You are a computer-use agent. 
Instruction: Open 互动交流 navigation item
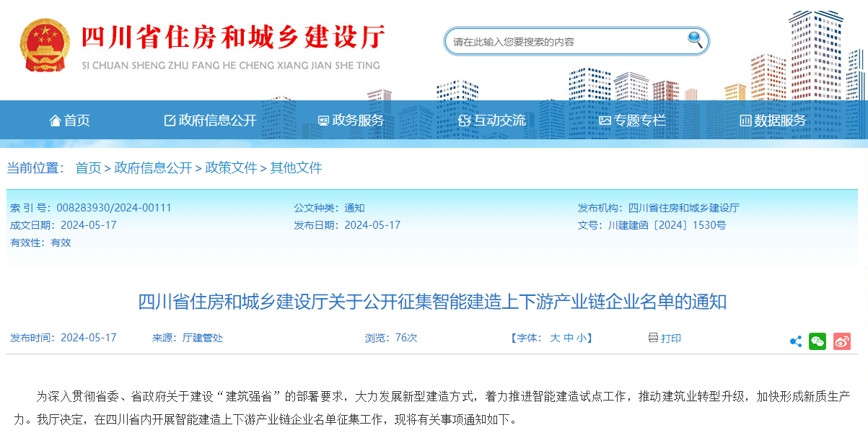click(492, 121)
